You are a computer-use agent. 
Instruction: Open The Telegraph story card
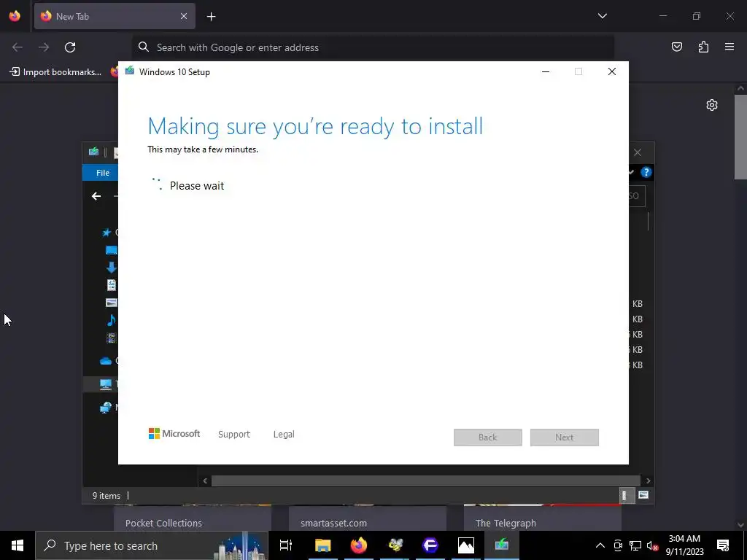pos(543,518)
